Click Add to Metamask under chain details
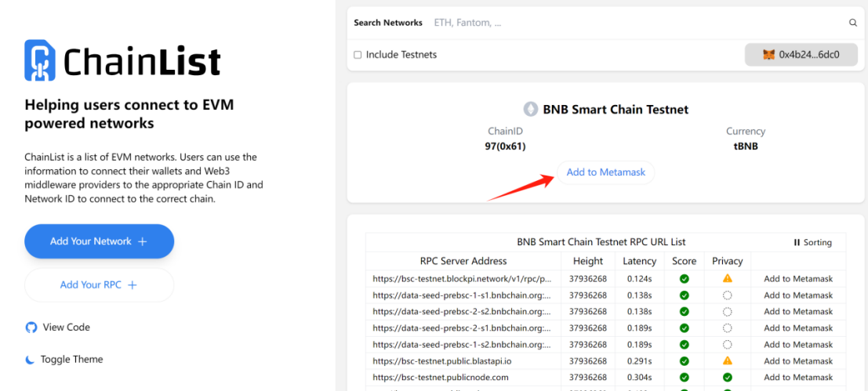 (x=605, y=172)
